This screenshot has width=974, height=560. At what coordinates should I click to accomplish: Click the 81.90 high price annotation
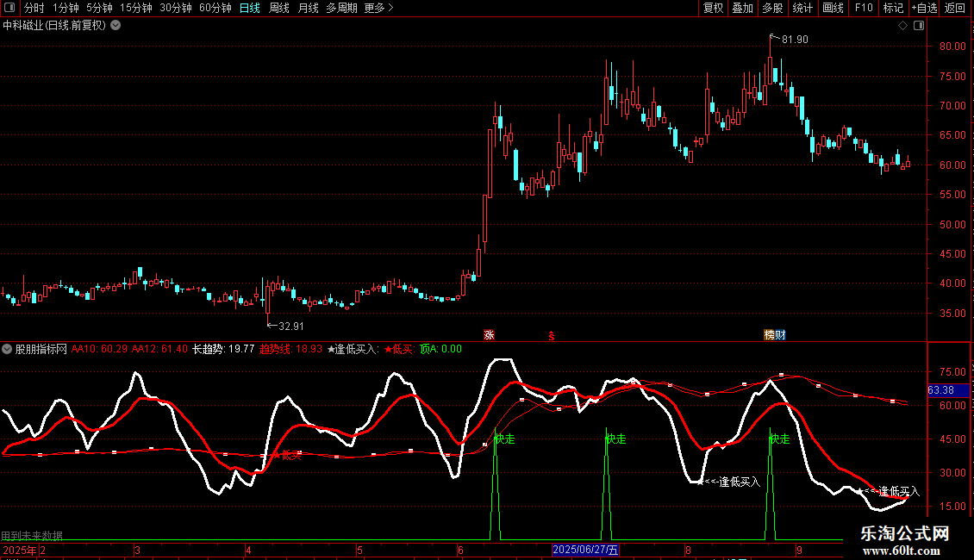click(795, 39)
